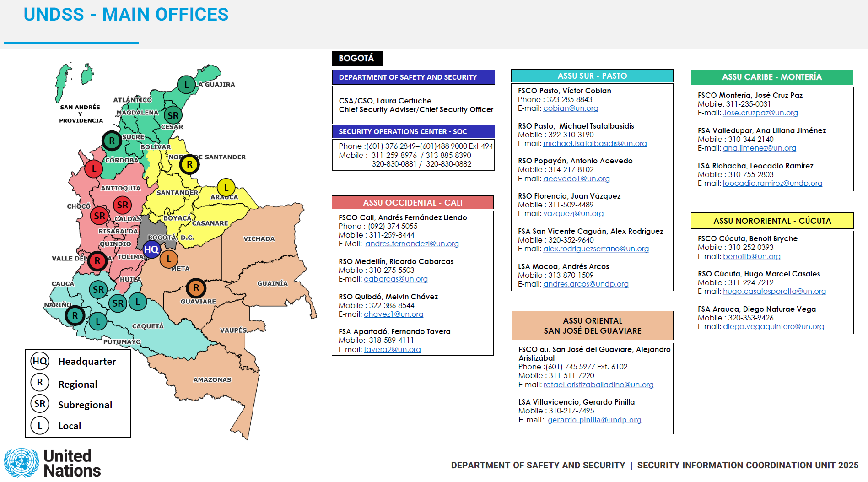
Task: Click the blue HQ marker on Bogotá
Action: click(x=151, y=249)
